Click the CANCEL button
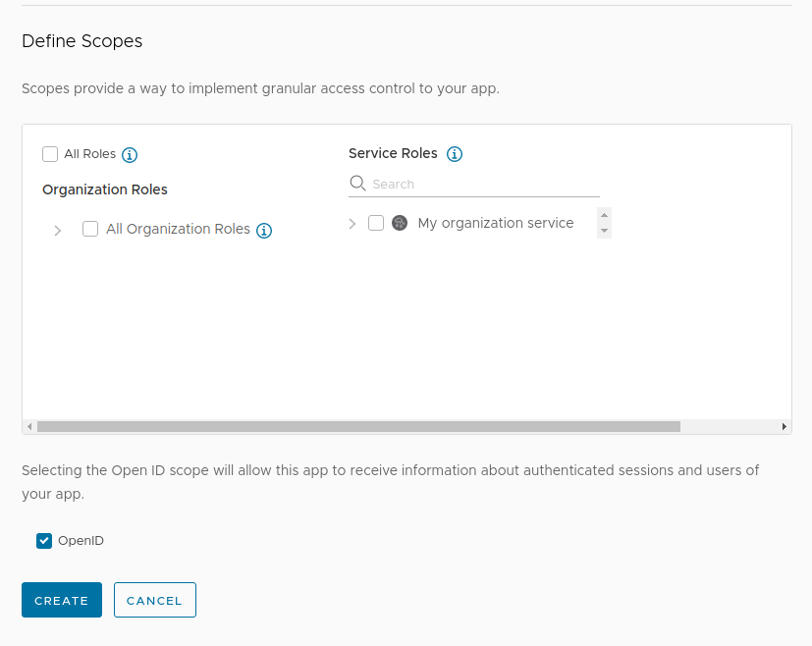812x646 pixels. tap(154, 600)
